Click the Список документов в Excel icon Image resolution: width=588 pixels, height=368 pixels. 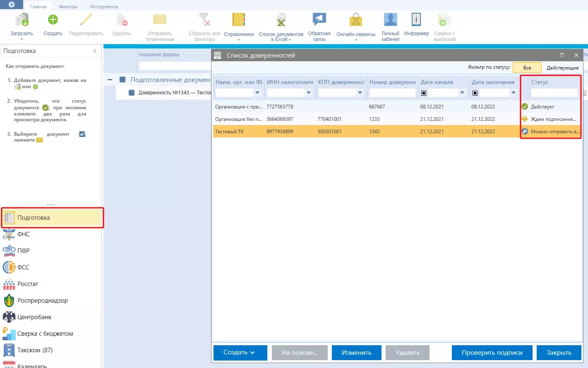click(281, 20)
